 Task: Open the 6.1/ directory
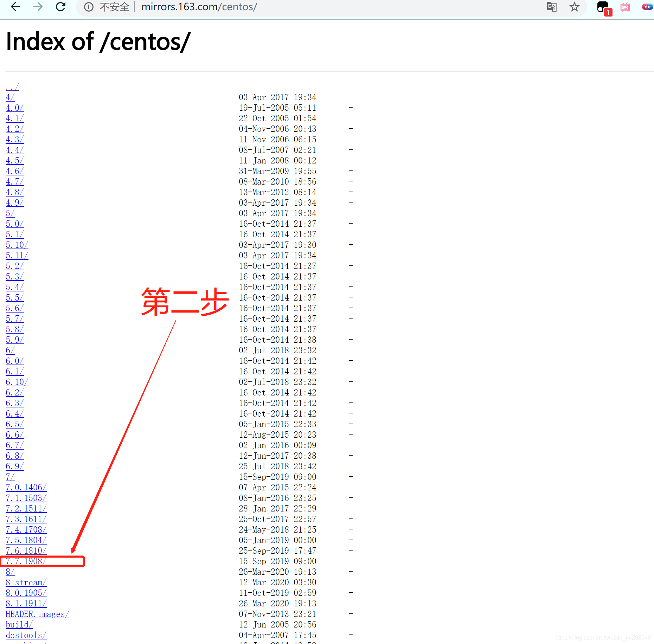click(x=15, y=371)
